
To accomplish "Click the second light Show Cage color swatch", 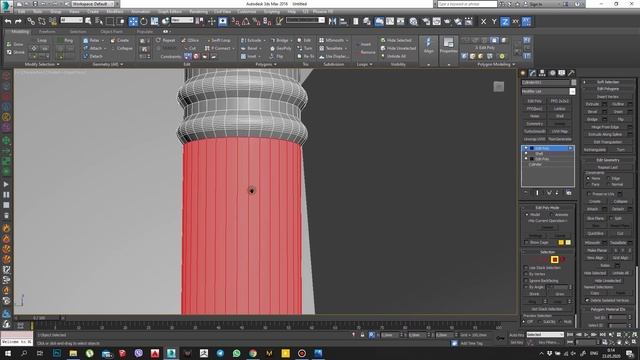I will (x=568, y=242).
